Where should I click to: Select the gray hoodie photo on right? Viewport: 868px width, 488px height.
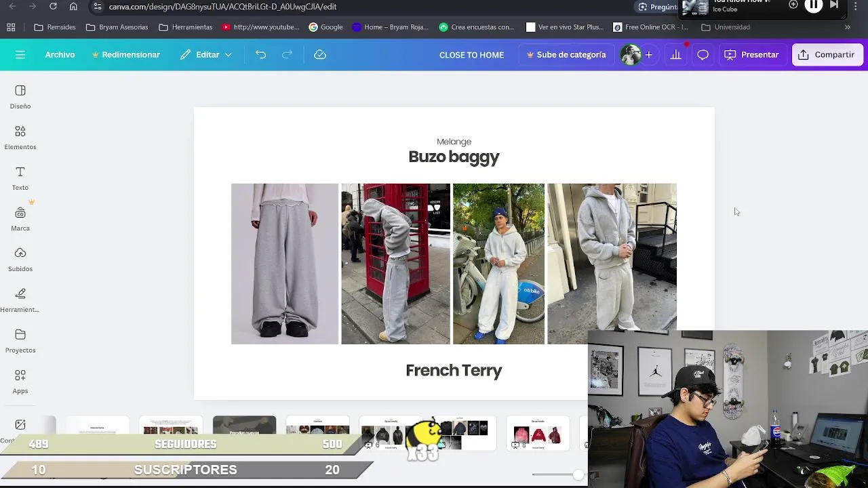[x=612, y=264]
